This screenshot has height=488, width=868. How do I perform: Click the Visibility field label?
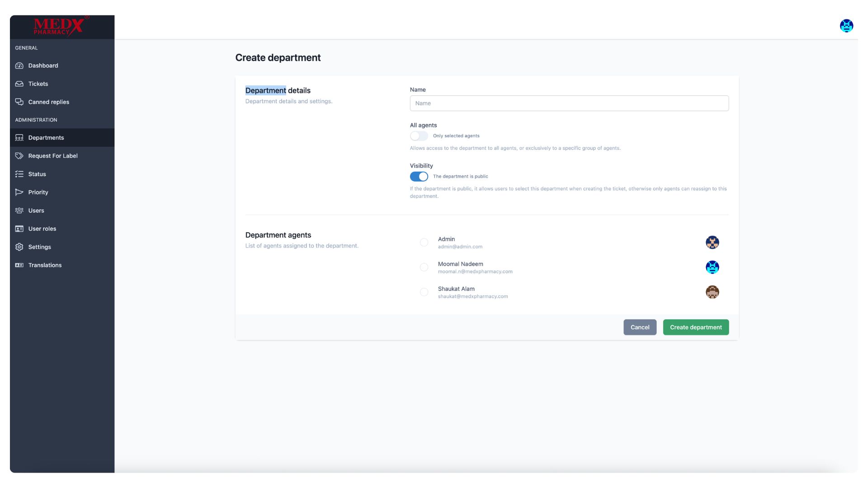421,166
